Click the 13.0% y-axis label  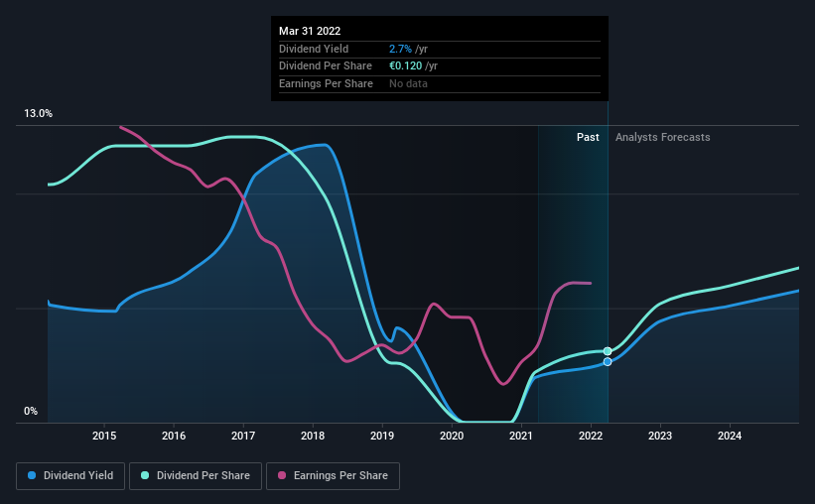tap(38, 114)
